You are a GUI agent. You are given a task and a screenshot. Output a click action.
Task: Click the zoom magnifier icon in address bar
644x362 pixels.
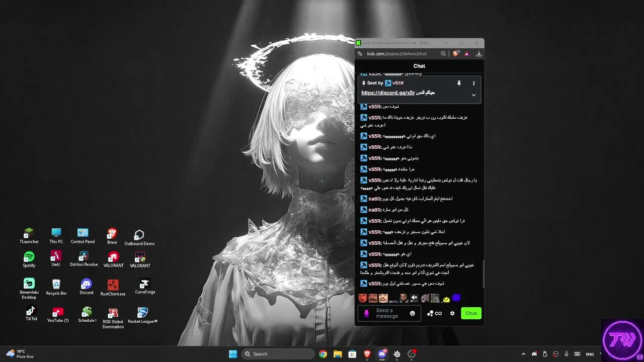pyautogui.click(x=443, y=53)
